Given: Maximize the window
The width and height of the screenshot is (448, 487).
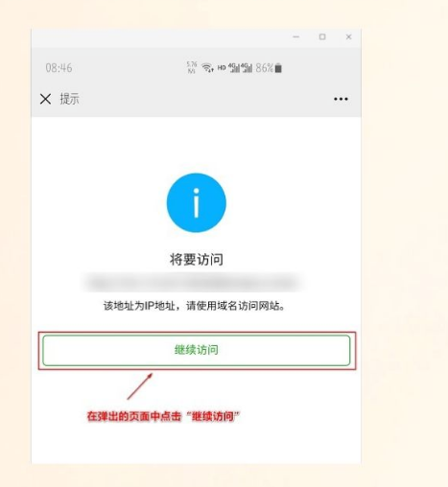Looking at the screenshot, I should click(x=322, y=37).
